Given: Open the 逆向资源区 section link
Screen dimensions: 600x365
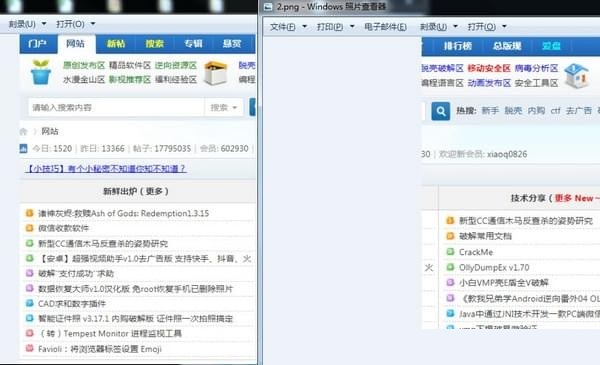Looking at the screenshot, I should (x=176, y=65).
